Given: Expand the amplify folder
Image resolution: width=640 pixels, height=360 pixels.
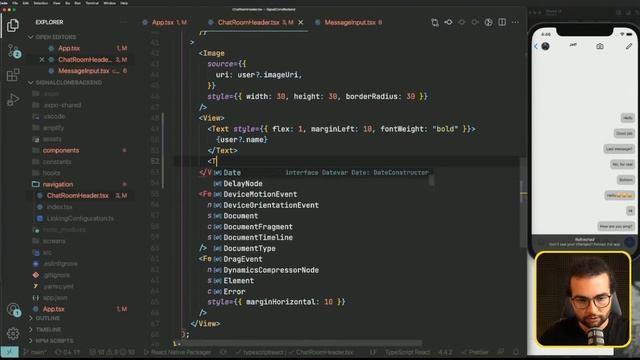Looking at the screenshot, I should click(53, 128).
